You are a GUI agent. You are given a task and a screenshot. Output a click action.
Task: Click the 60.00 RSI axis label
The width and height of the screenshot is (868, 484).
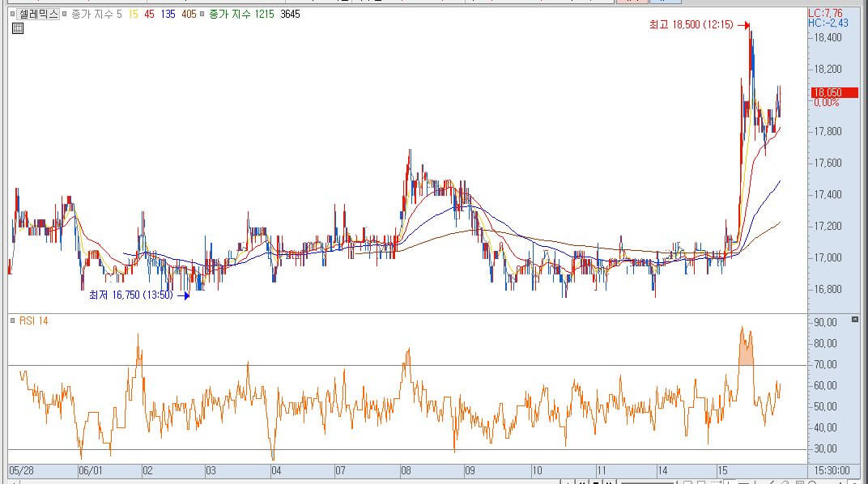(x=825, y=385)
